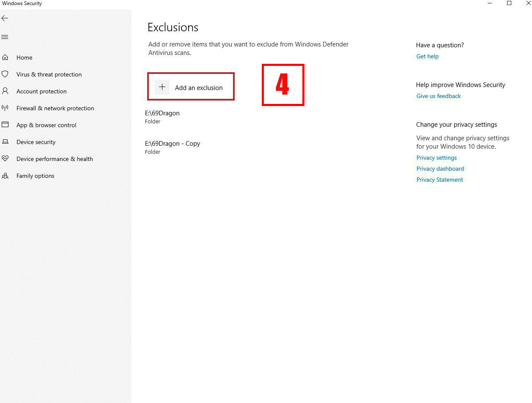Go back using the back arrow
This screenshot has width=532, height=403.
(x=5, y=18)
